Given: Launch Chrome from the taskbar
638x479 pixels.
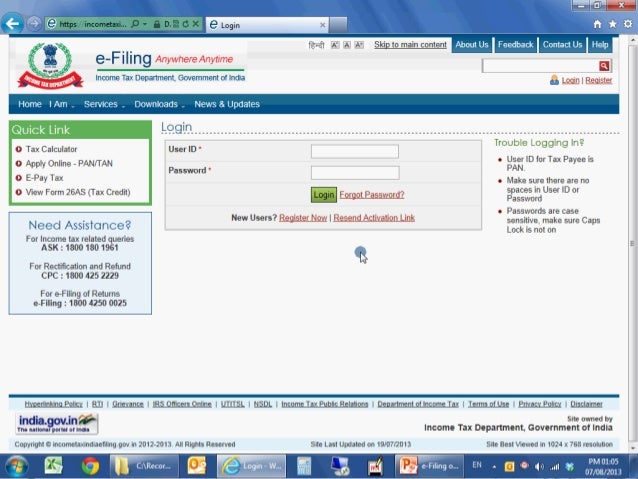Looking at the screenshot, I should (x=90, y=466).
